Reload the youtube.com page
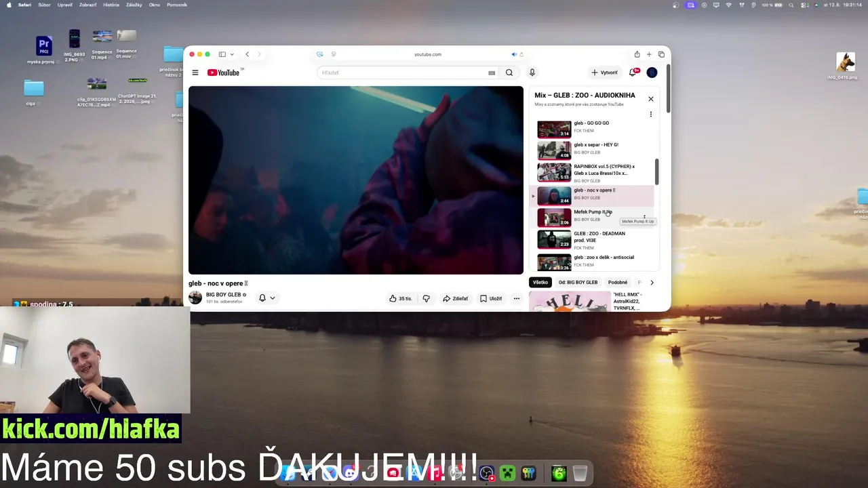The width and height of the screenshot is (868, 488). coord(521,54)
